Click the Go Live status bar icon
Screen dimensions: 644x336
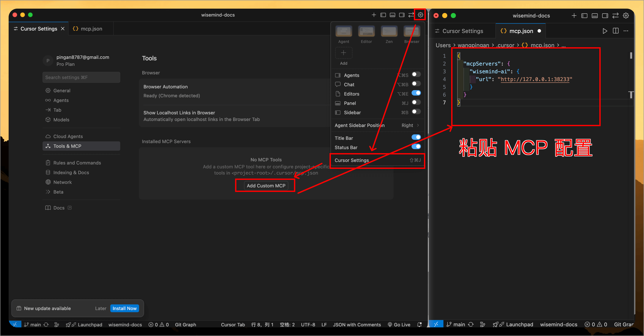click(399, 325)
